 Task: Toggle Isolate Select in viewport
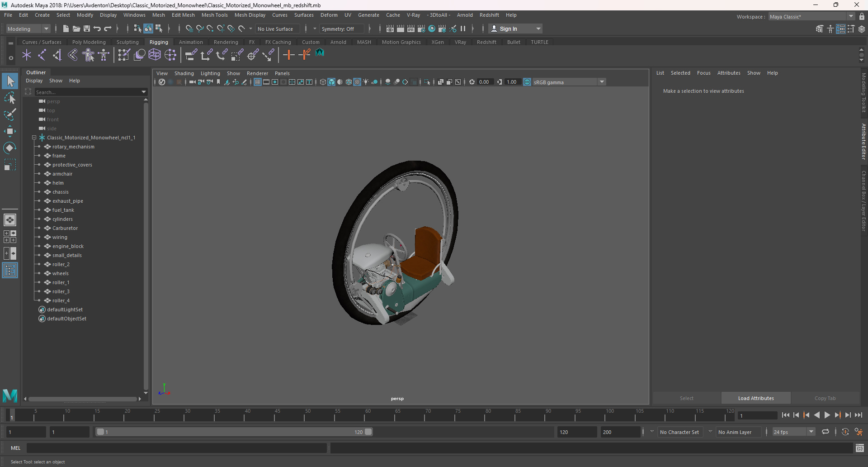(427, 82)
